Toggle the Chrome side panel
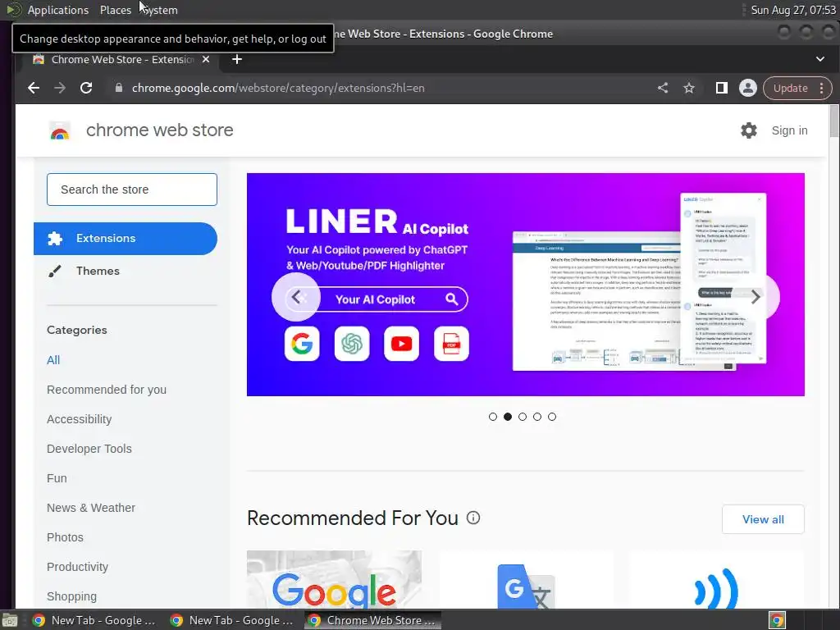 point(722,88)
